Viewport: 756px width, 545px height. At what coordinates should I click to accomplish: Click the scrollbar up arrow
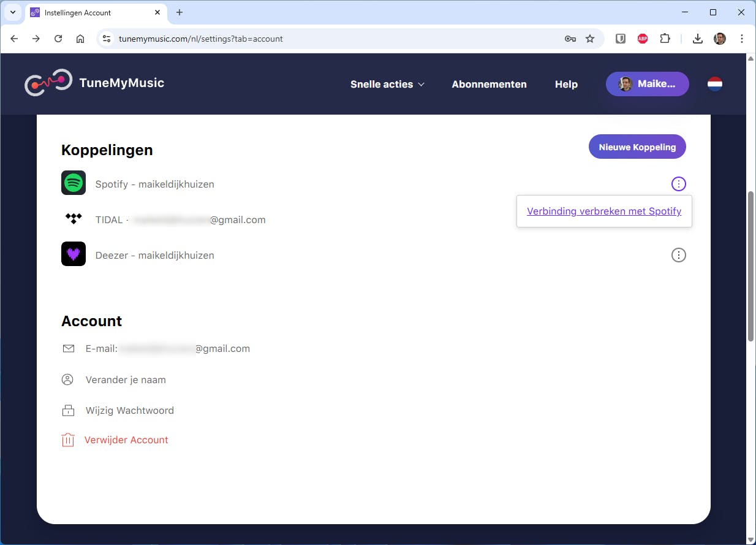[x=751, y=58]
